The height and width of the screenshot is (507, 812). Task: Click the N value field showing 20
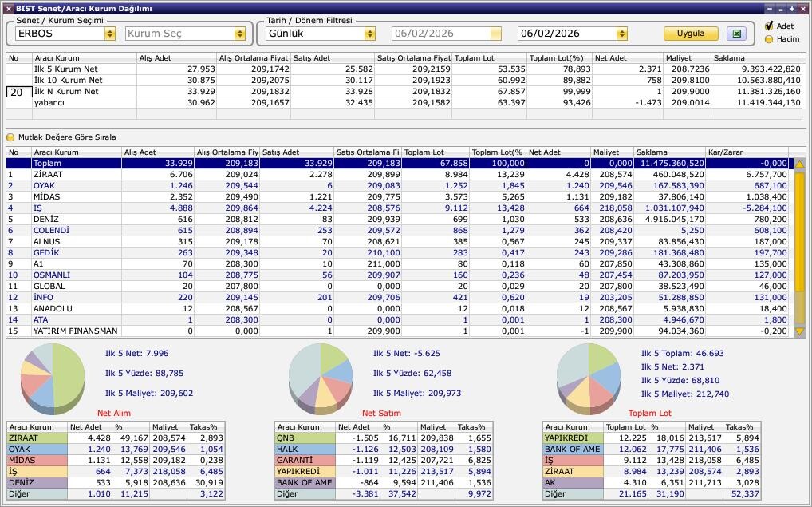click(18, 92)
